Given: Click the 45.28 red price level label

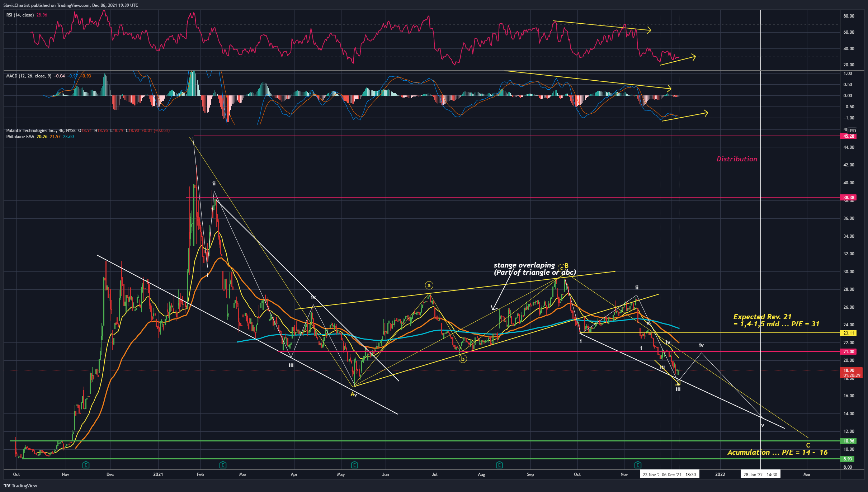Looking at the screenshot, I should pos(849,136).
